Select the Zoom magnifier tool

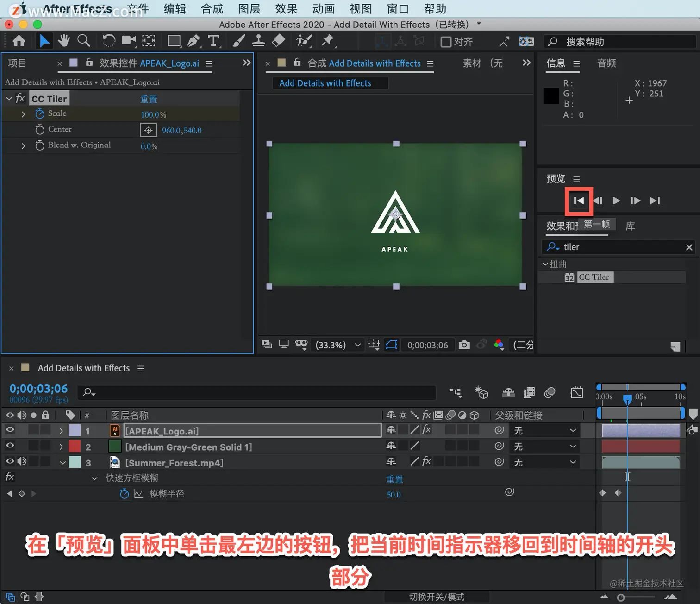tap(84, 41)
